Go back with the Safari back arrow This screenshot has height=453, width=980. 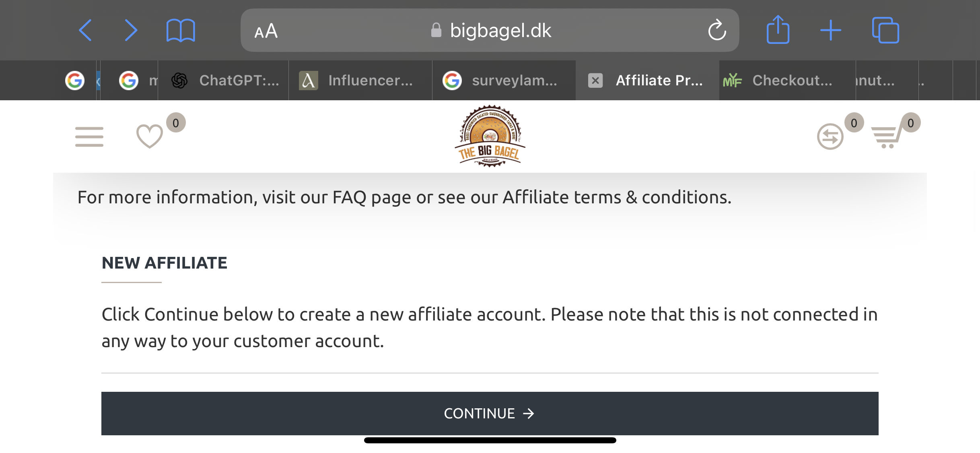pyautogui.click(x=85, y=30)
